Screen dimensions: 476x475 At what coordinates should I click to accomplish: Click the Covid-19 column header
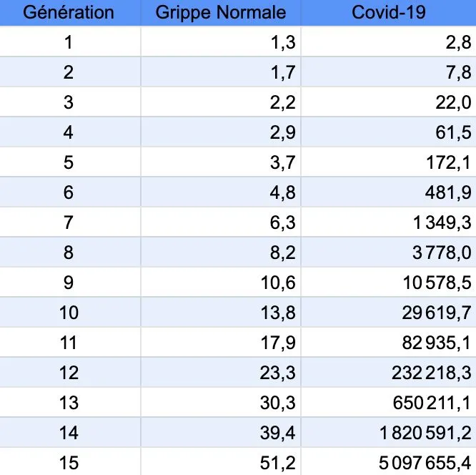click(x=387, y=12)
